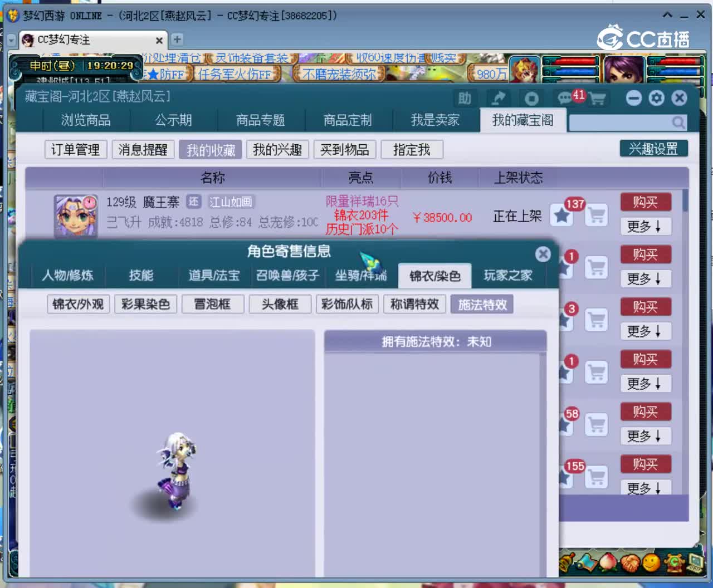This screenshot has width=713, height=588.
Task: Click the golden bell icon at bottom
Action: coord(567,562)
